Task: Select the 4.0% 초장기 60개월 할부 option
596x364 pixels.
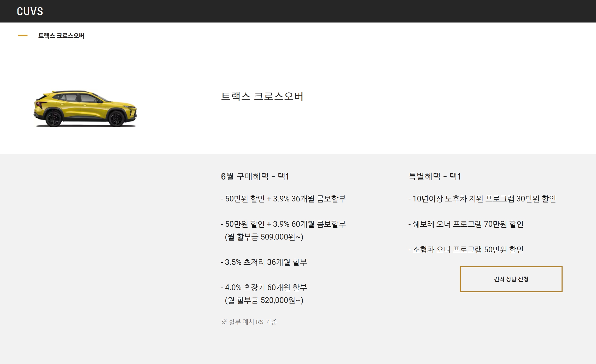Action: tap(264, 288)
